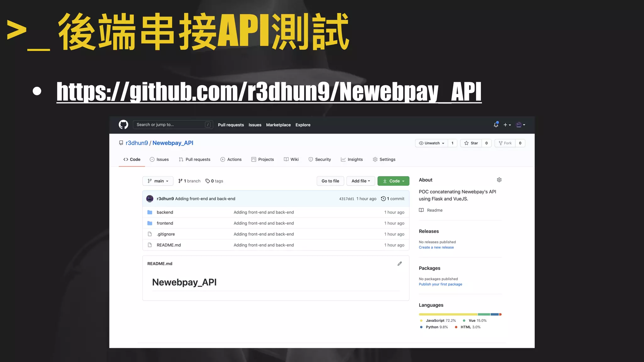Switch to the repo Pull requests tab

point(194,159)
